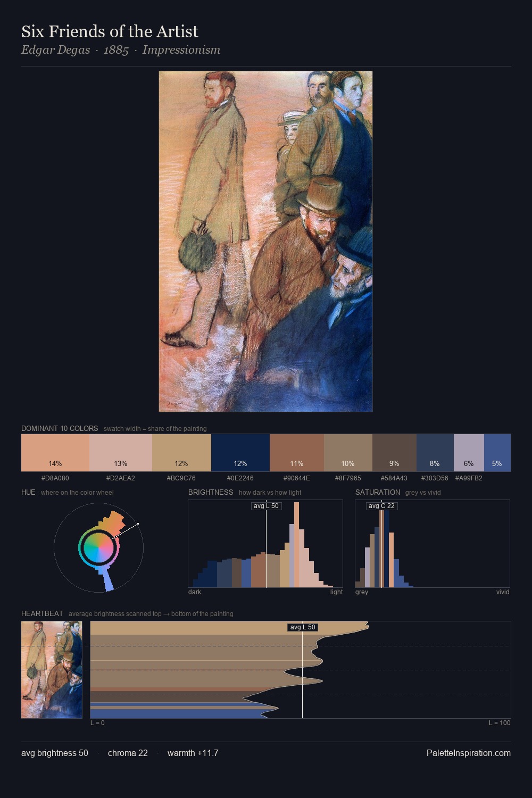Choose the 11% reddish-brown swatch
The height and width of the screenshot is (798, 532).
click(297, 453)
